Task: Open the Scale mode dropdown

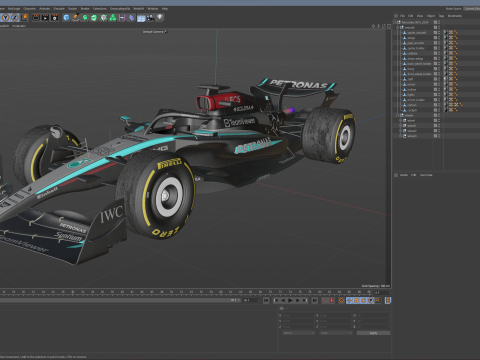Action: [x=336, y=333]
